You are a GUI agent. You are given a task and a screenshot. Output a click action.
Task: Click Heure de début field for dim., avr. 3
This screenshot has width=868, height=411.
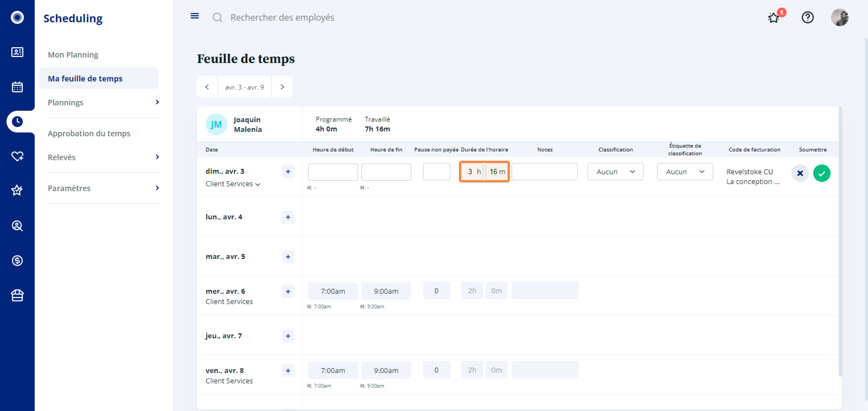click(x=333, y=172)
